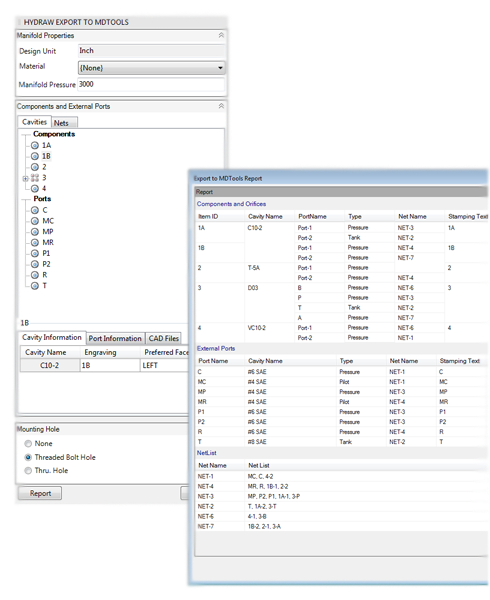Select port R icon in tree
This screenshot has height=600, width=490.
coord(35,275)
